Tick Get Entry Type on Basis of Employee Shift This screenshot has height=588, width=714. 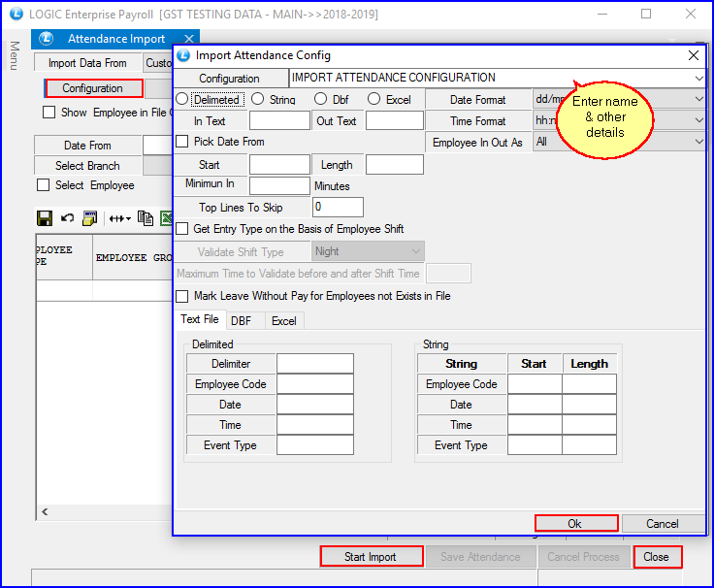click(x=182, y=229)
